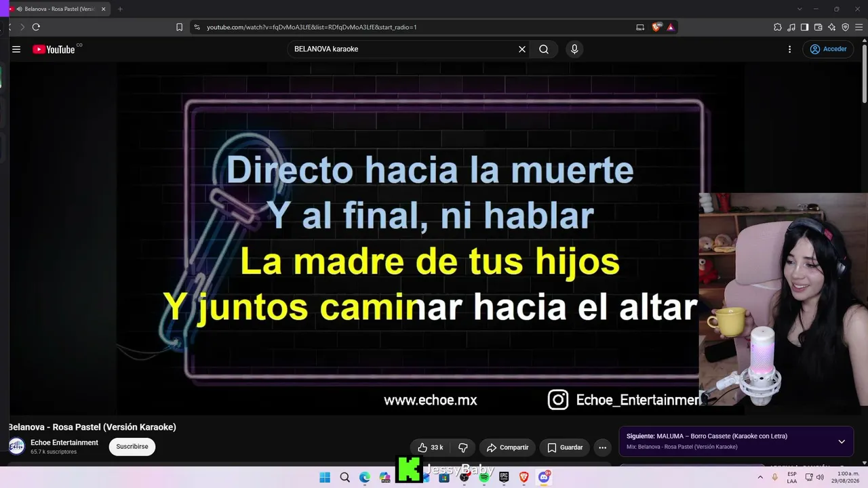Viewport: 868px width, 488px height.
Task: Share the video via Compartir
Action: pyautogui.click(x=507, y=447)
